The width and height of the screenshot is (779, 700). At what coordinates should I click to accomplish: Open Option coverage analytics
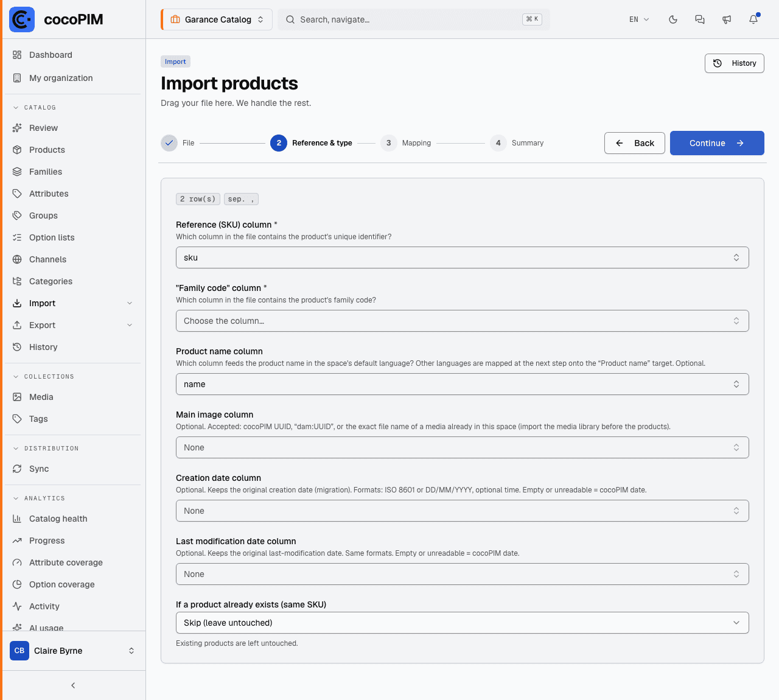[x=73, y=584]
